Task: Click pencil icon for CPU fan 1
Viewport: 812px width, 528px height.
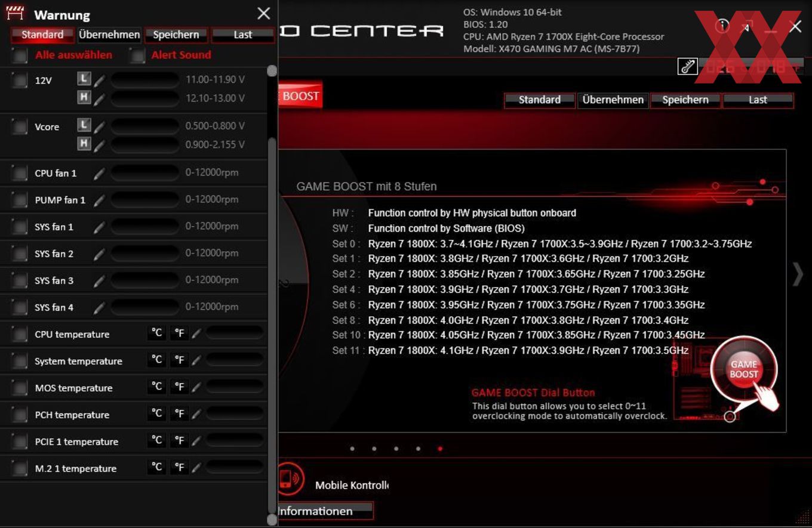Action: (100, 173)
